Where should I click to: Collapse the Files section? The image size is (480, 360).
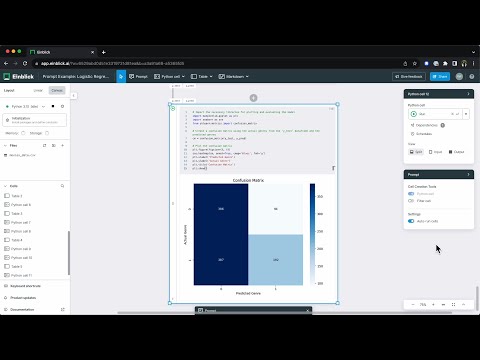5,145
